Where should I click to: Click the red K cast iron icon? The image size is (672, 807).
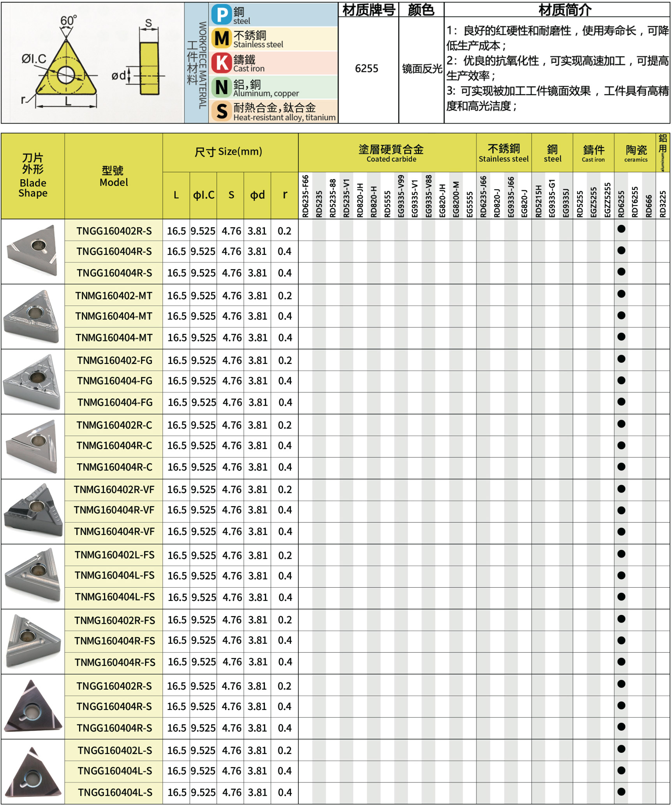[x=222, y=63]
